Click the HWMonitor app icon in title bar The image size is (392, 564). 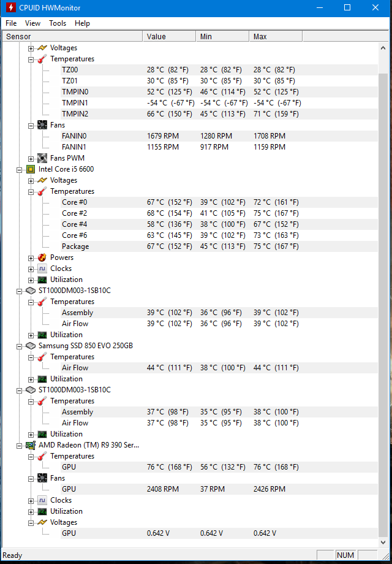tap(11, 8)
